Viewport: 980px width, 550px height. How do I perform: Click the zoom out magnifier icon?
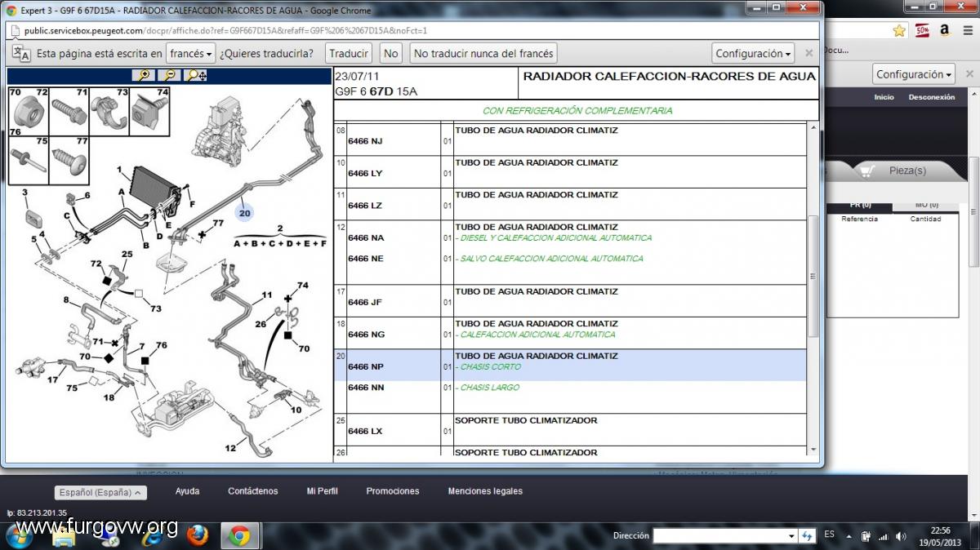169,75
